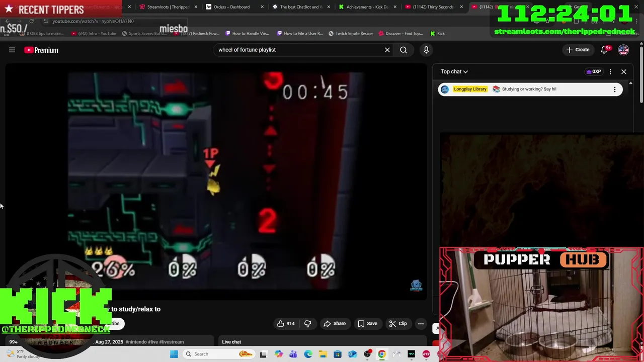This screenshot has height=362, width=644.
Task: Like the video with 914 likes
Action: (285, 324)
